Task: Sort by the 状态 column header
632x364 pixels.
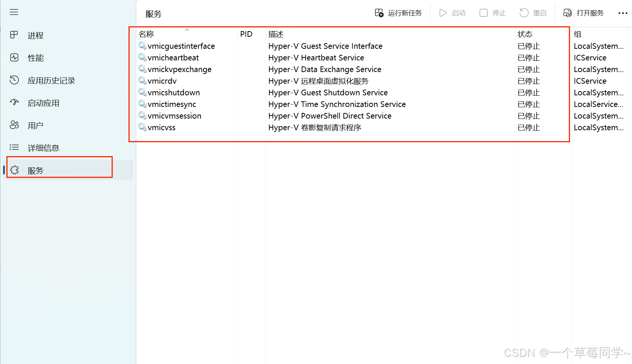Action: click(x=525, y=34)
